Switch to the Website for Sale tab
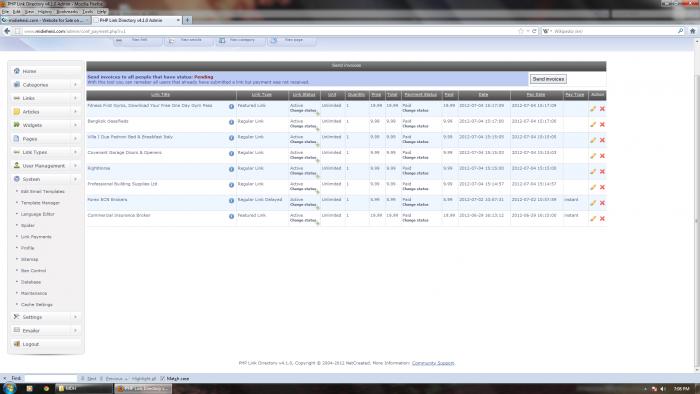 click(x=45, y=20)
